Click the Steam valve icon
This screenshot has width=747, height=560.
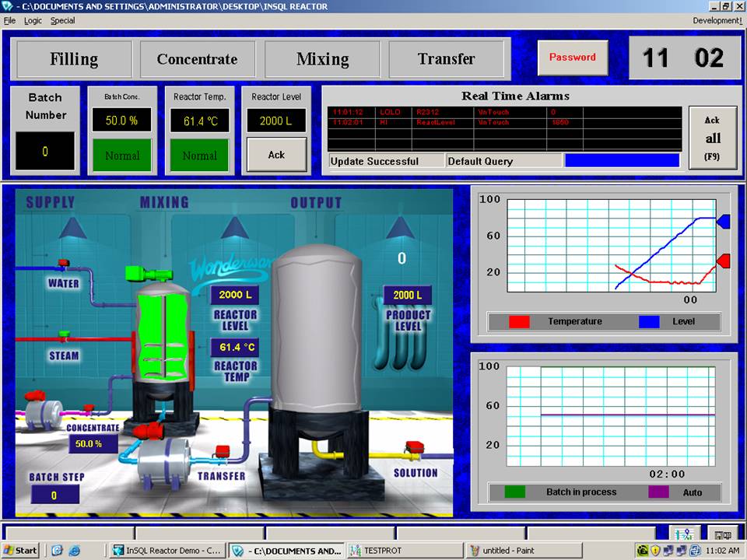63,333
